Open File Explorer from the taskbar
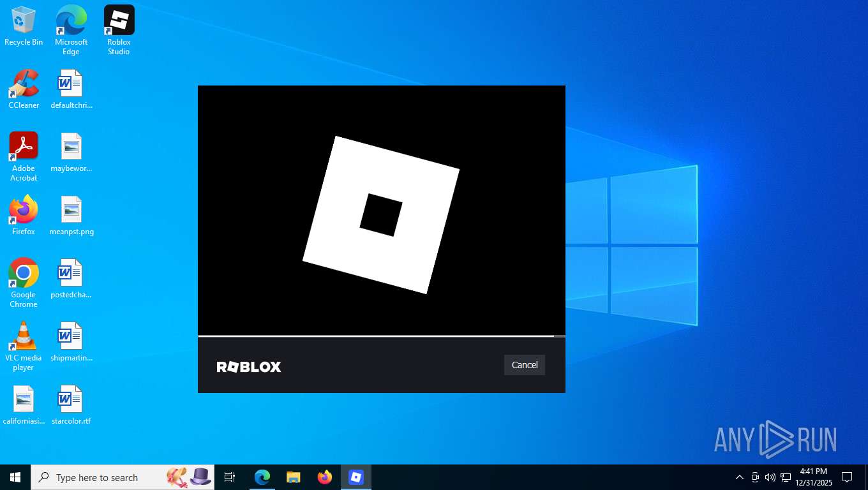Image resolution: width=868 pixels, height=490 pixels. tap(293, 477)
